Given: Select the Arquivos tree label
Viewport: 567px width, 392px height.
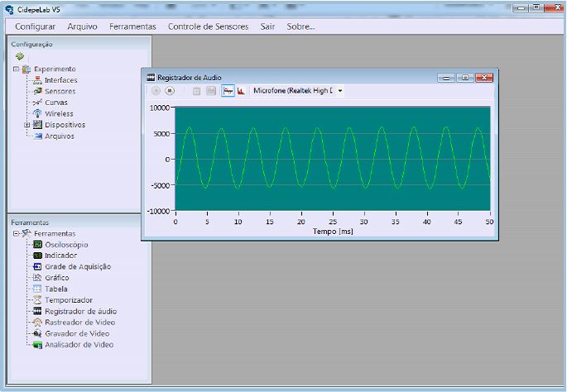Looking at the screenshot, I should click(x=60, y=136).
